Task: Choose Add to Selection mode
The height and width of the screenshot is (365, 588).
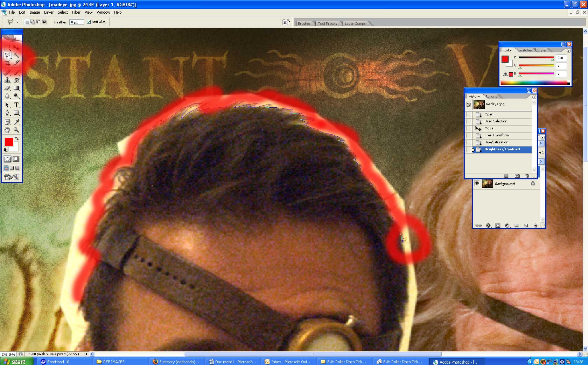Action: pos(33,22)
